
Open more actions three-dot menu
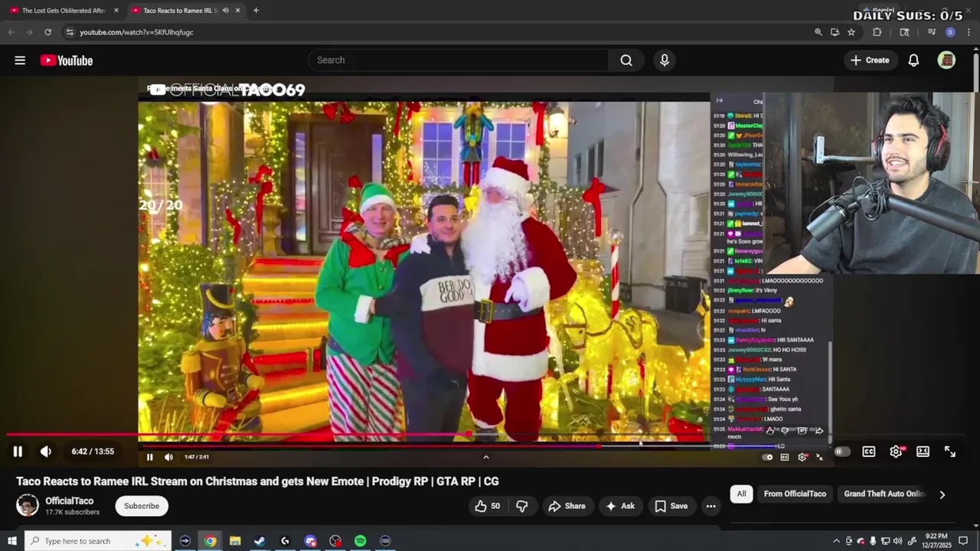coord(711,506)
